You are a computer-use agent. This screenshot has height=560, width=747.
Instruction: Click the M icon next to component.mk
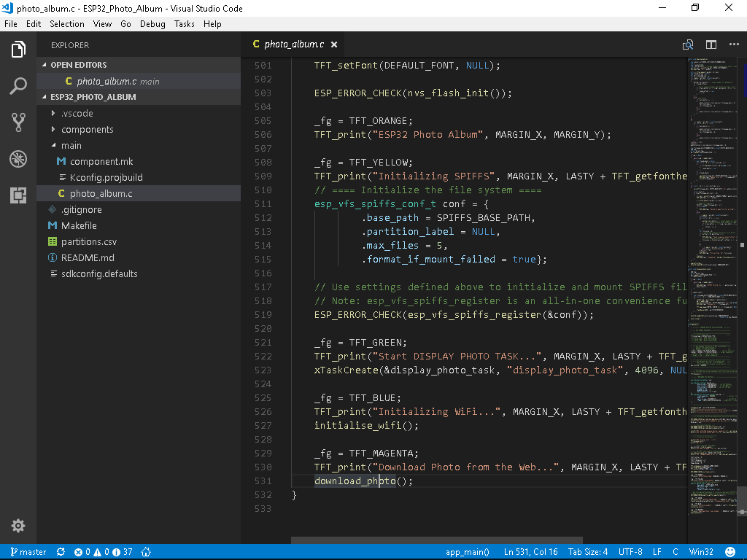coord(61,161)
